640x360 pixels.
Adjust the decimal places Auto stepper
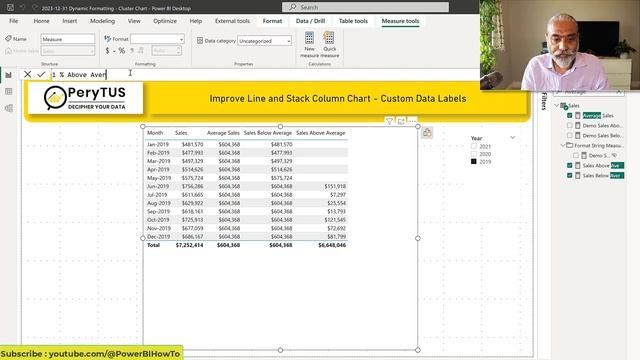click(178, 51)
